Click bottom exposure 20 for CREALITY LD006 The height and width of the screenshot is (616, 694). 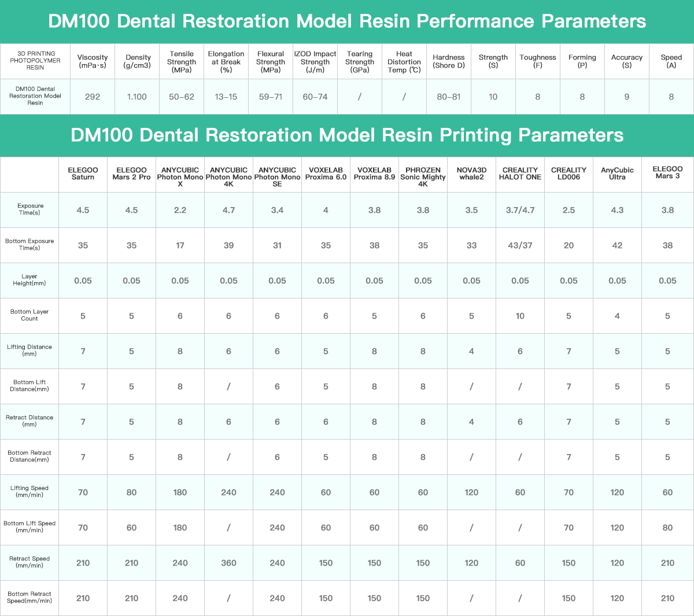(x=569, y=245)
